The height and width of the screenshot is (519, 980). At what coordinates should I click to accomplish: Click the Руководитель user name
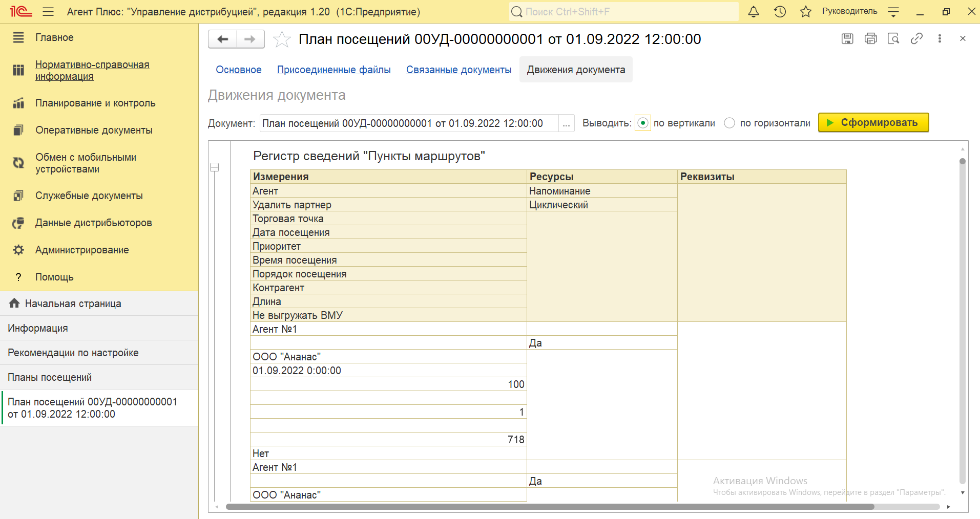(849, 11)
